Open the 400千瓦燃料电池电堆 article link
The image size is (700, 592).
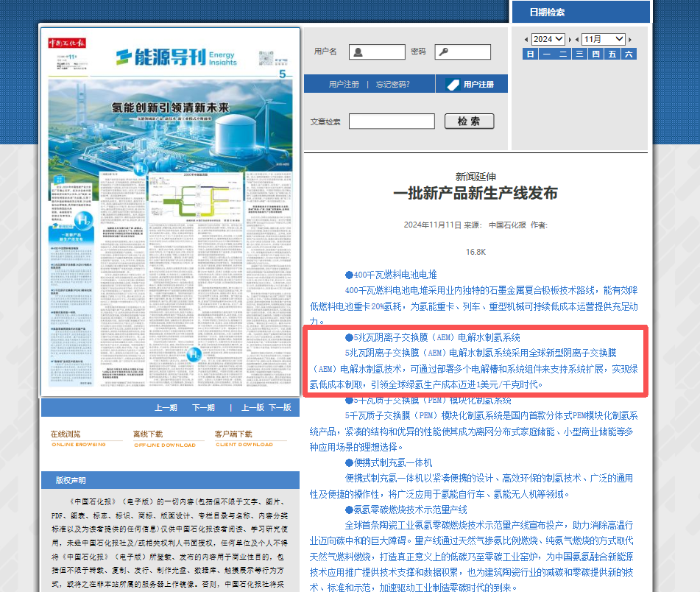point(391,274)
